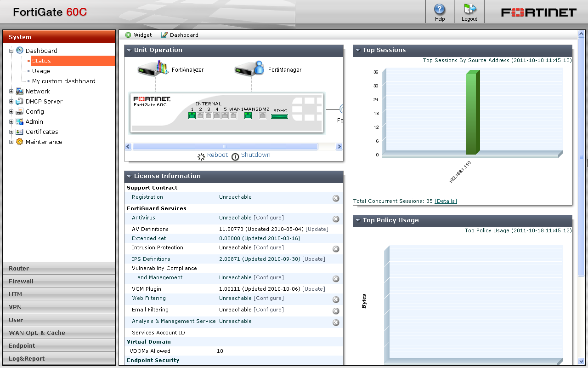Click the Reboot link
Viewport: 588px width, 368px height.
tap(217, 155)
